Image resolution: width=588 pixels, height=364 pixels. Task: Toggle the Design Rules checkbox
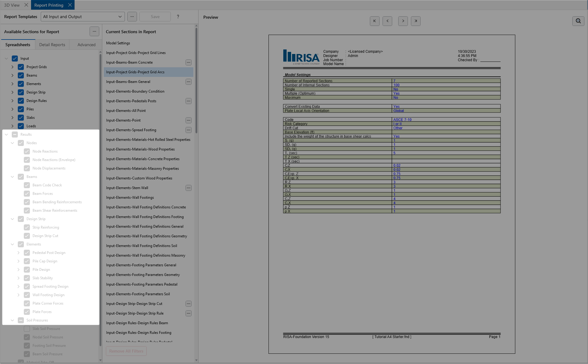pyautogui.click(x=21, y=101)
